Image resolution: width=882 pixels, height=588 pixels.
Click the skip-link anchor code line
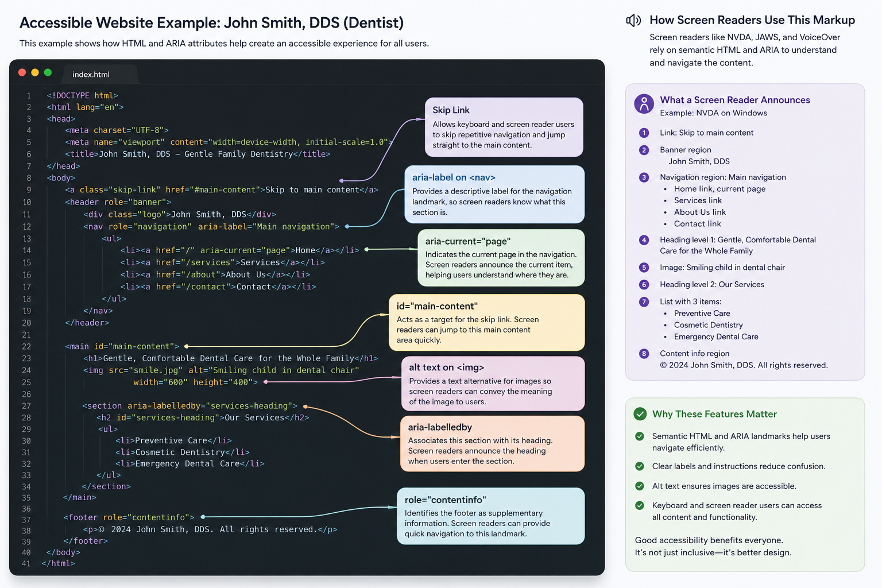(222, 189)
